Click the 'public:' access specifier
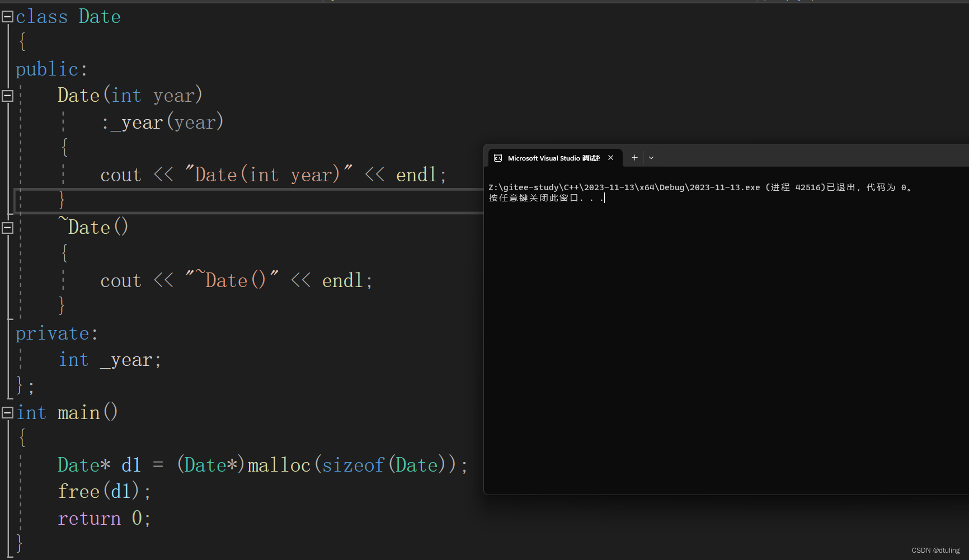 (51, 69)
